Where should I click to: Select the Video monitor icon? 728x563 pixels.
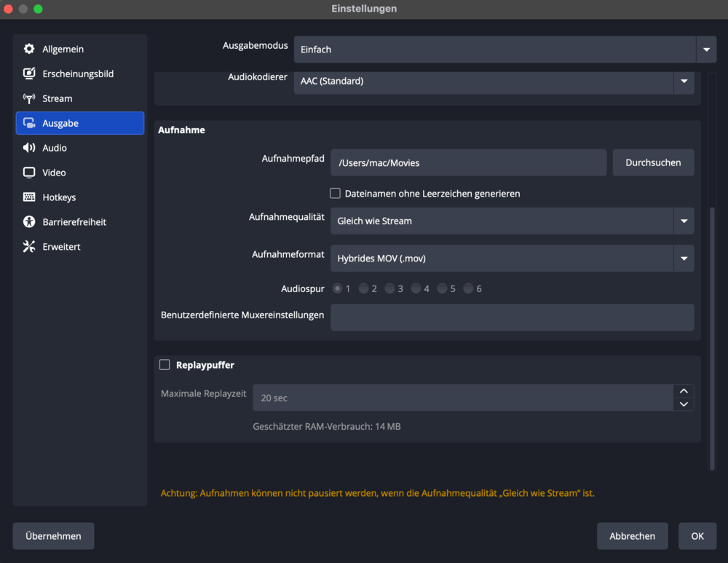[x=29, y=173]
